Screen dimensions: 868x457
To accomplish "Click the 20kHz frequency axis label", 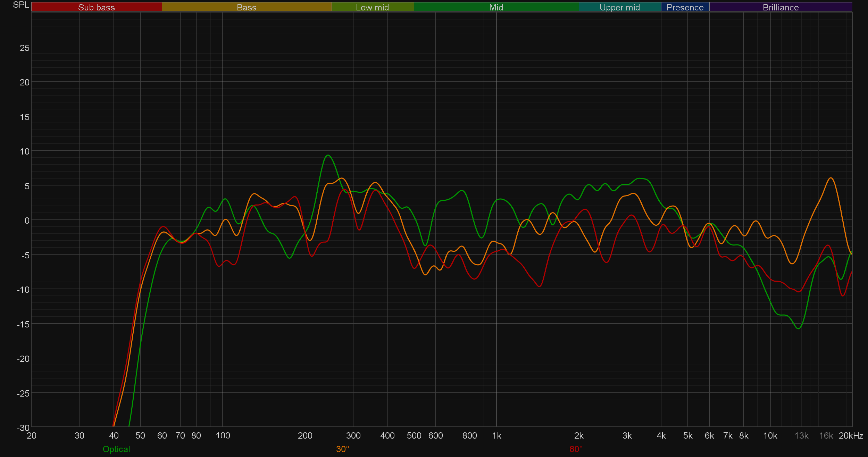I will [x=851, y=435].
